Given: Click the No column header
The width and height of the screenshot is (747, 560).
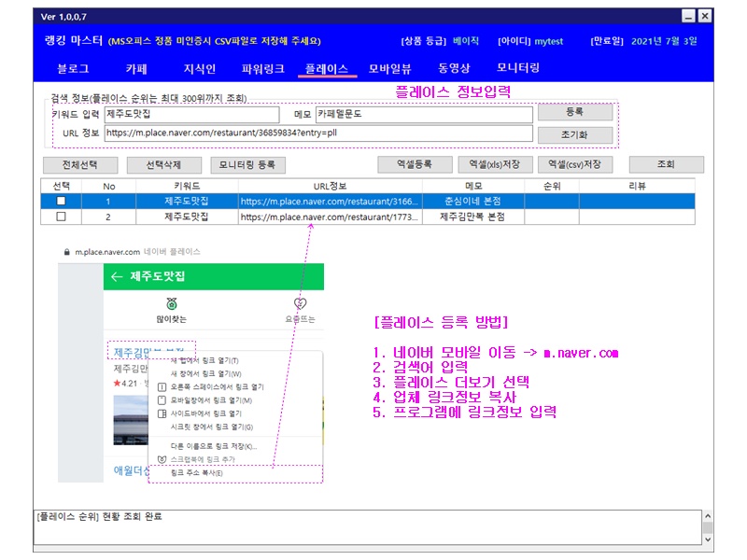Looking at the screenshot, I should [x=108, y=186].
